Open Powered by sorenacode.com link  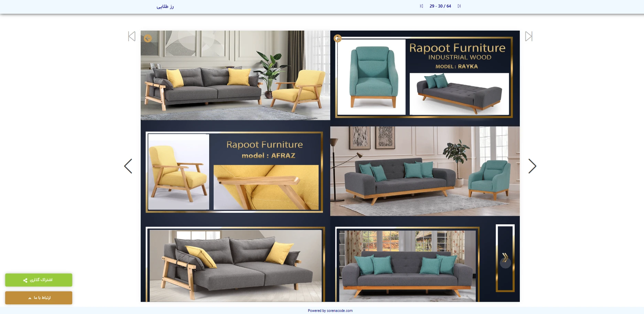click(330, 311)
